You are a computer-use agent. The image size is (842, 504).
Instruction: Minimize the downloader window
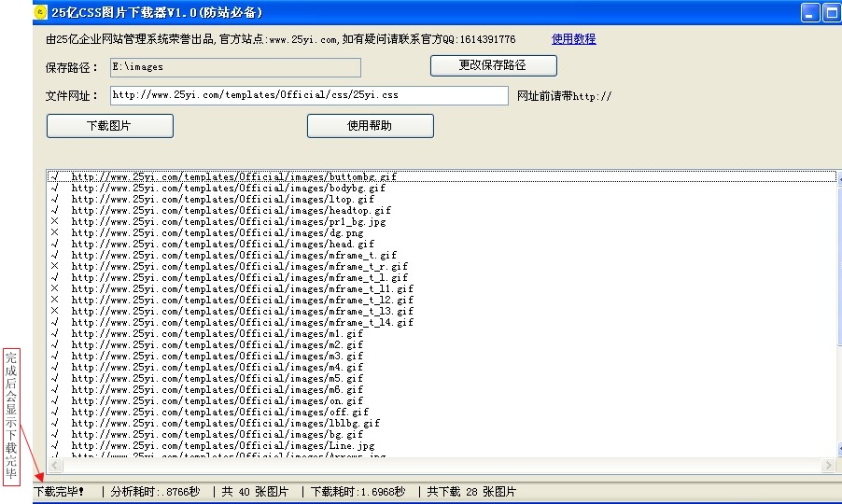pyautogui.click(x=809, y=12)
